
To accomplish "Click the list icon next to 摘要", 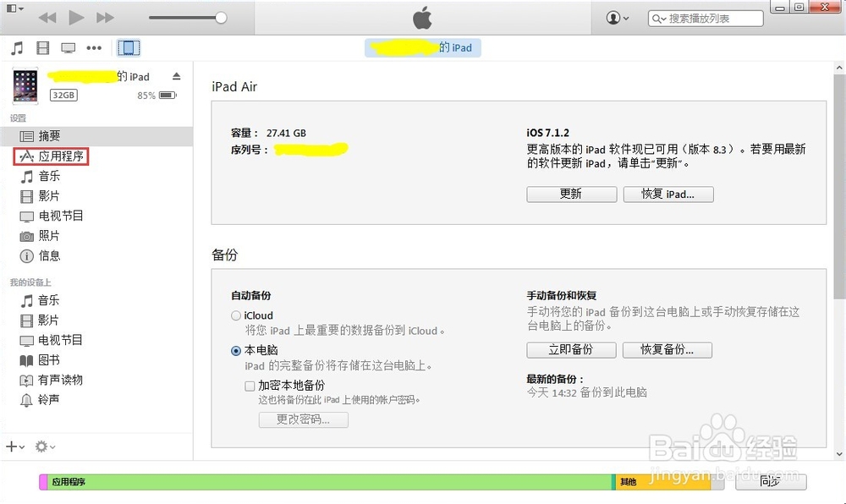I will point(26,136).
